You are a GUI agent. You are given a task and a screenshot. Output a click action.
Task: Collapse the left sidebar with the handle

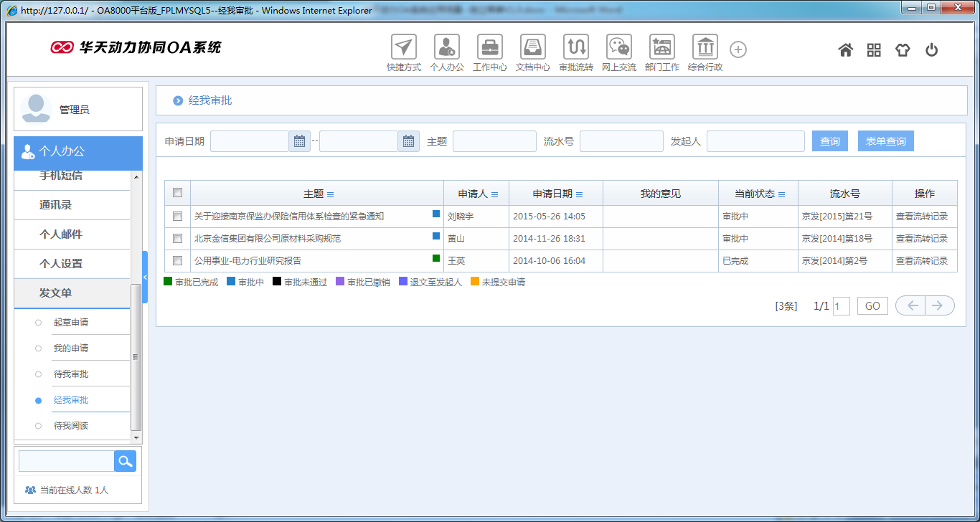(145, 277)
